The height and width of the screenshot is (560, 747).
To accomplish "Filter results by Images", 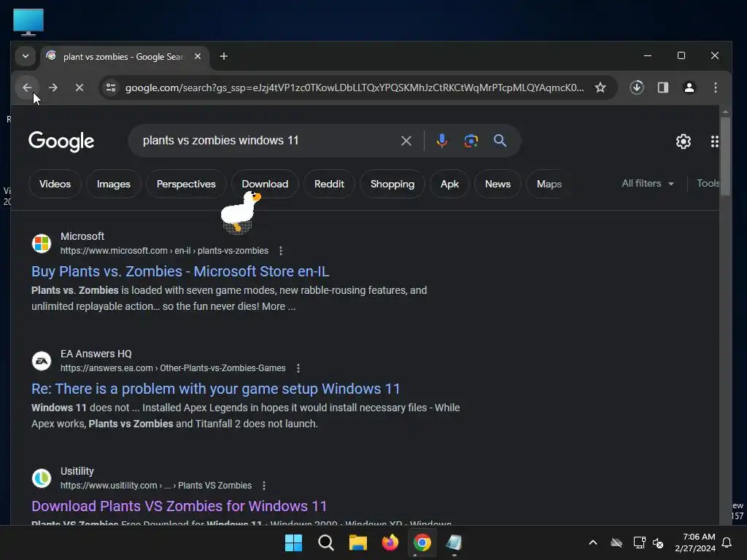I will click(113, 184).
